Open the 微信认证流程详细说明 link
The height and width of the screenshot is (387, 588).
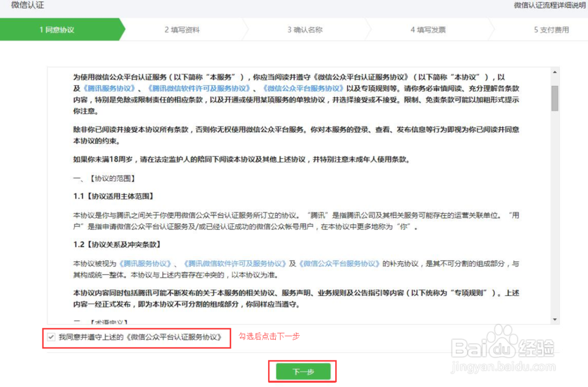[550, 5]
